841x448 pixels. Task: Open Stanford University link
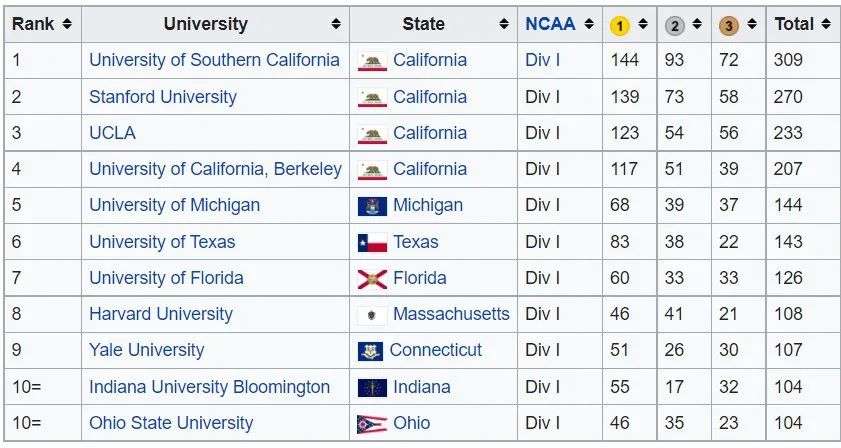point(163,97)
